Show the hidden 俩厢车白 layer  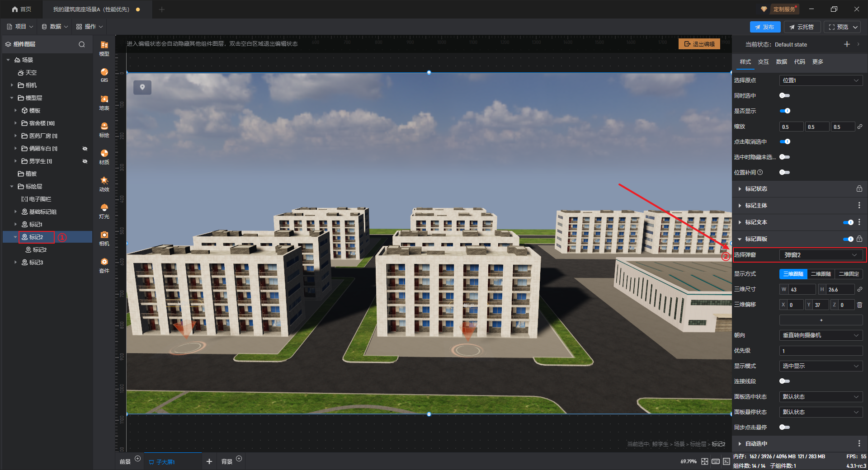(x=85, y=149)
